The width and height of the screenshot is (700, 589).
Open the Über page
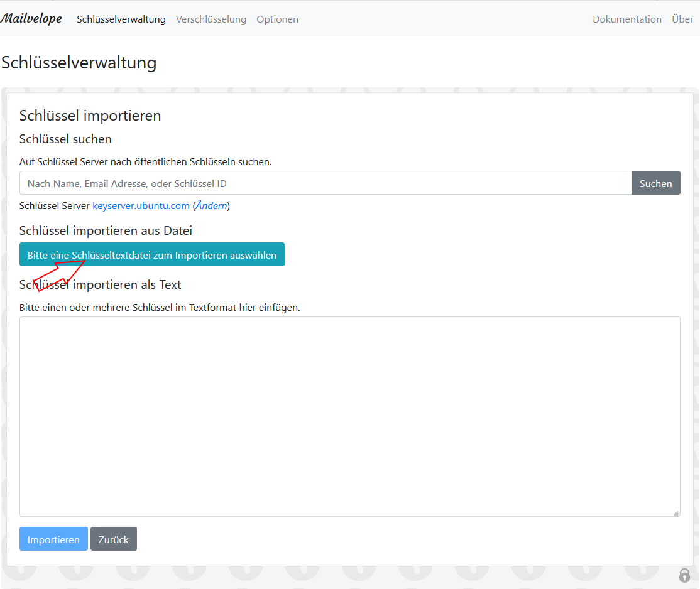click(682, 19)
